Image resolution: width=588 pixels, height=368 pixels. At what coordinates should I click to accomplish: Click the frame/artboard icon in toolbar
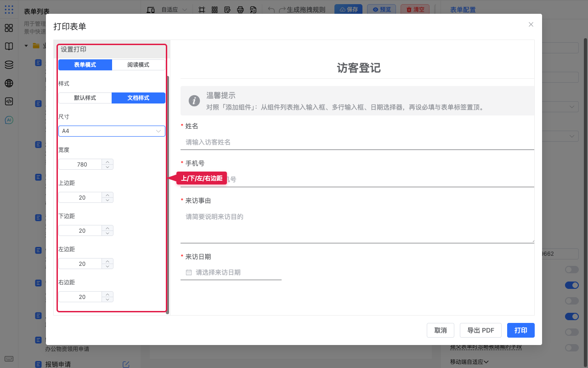point(202,10)
